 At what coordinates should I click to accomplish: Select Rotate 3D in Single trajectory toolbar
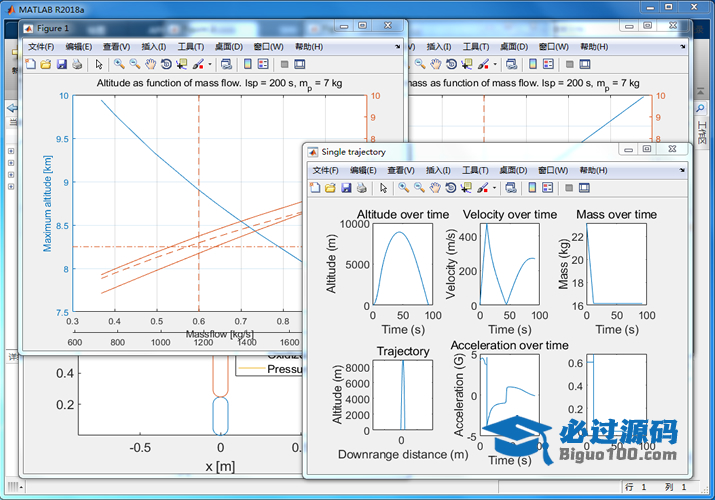click(x=451, y=188)
